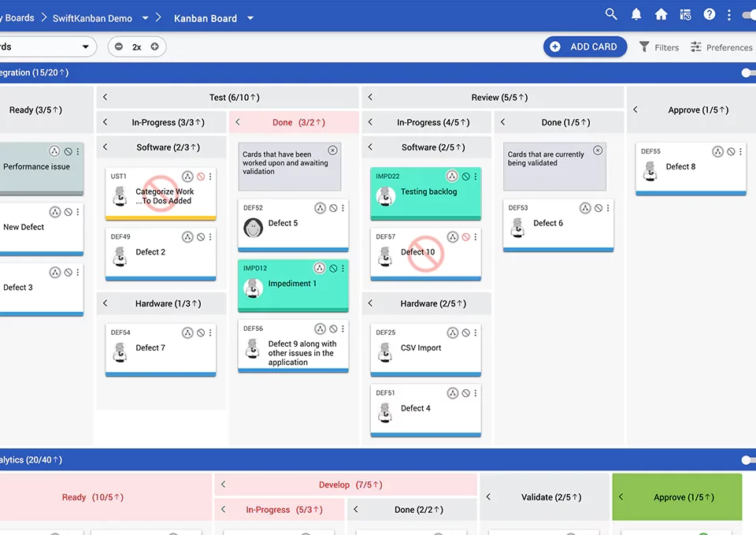The image size is (756, 535).
Task: Collapse Test In-Progress sub-column
Action: pyautogui.click(x=105, y=122)
